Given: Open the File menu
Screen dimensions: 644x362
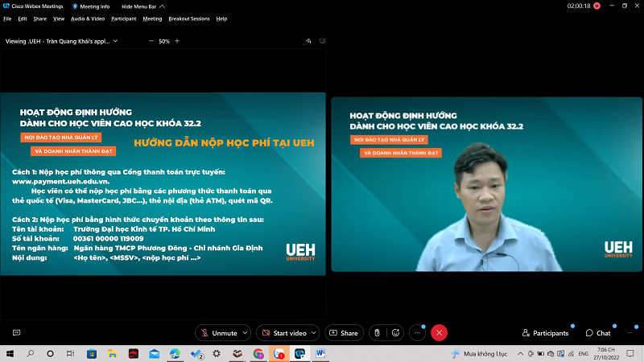Looking at the screenshot, I should (7, 19).
